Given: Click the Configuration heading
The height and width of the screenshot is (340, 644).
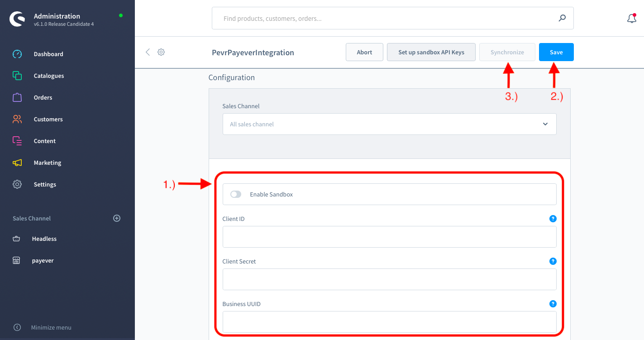Looking at the screenshot, I should [231, 77].
